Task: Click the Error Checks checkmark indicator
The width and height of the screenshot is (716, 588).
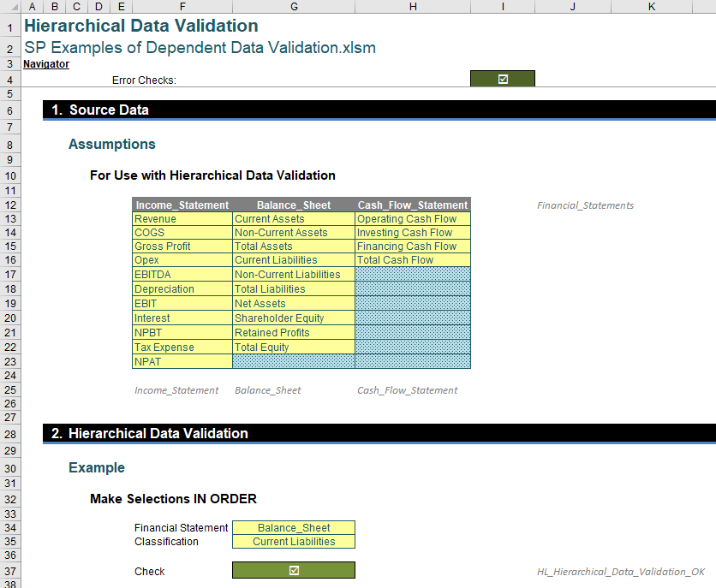Action: click(x=502, y=78)
